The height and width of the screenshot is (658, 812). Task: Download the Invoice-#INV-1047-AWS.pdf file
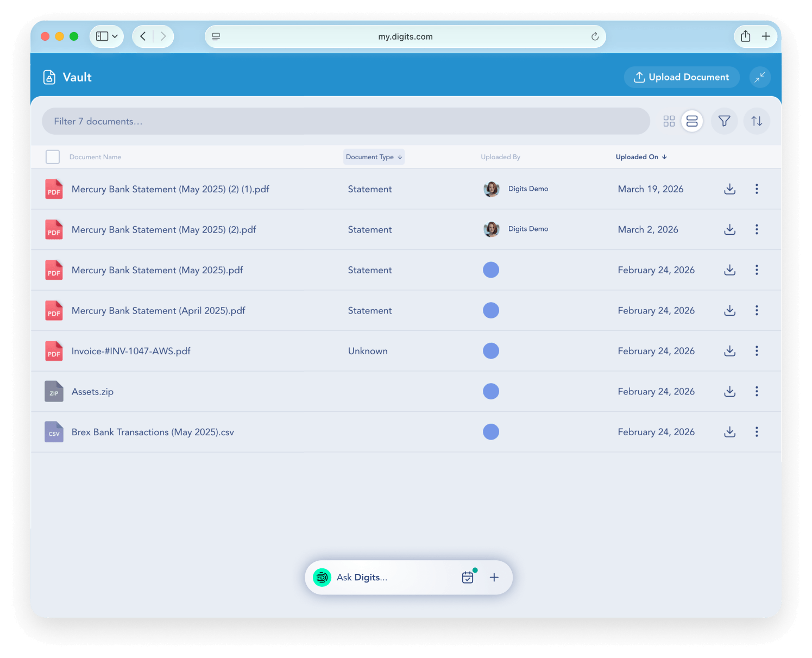(x=729, y=351)
